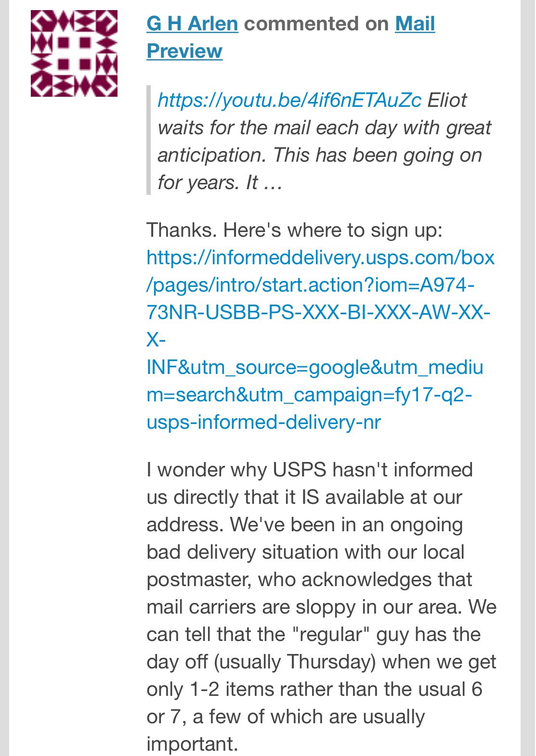Click the gray blockquote bar beside the excerpt
This screenshot has width=536, height=756.
tap(149, 140)
